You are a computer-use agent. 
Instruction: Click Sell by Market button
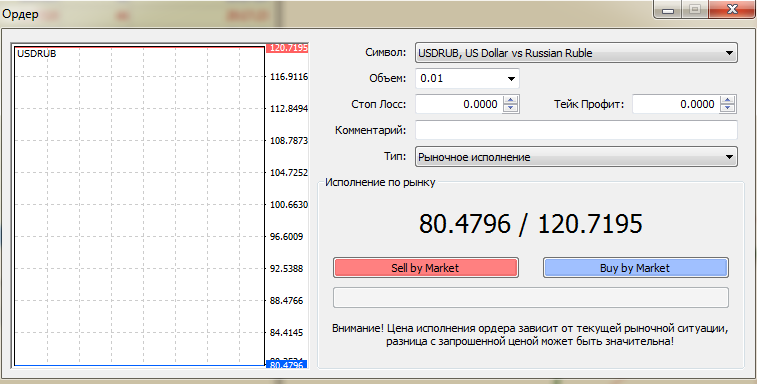pyautogui.click(x=425, y=268)
